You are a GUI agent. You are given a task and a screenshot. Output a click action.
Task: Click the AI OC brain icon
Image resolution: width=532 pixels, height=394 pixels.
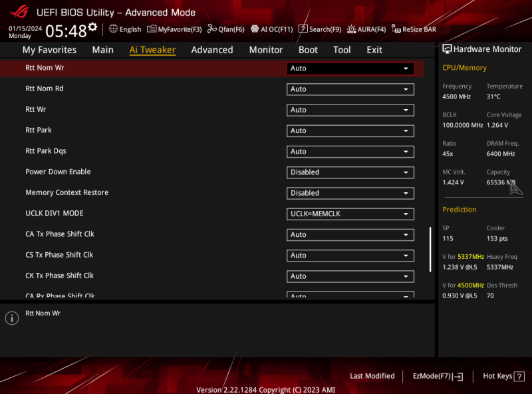[255, 29]
